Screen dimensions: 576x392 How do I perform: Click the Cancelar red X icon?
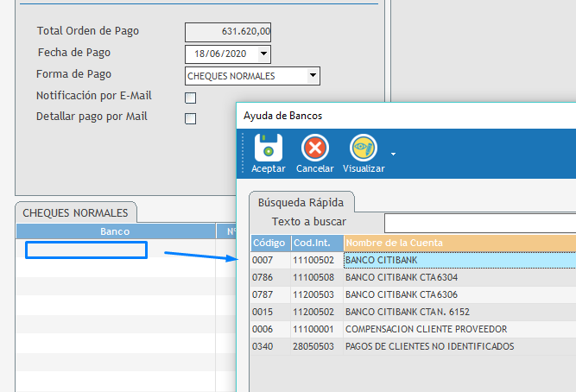(x=314, y=148)
